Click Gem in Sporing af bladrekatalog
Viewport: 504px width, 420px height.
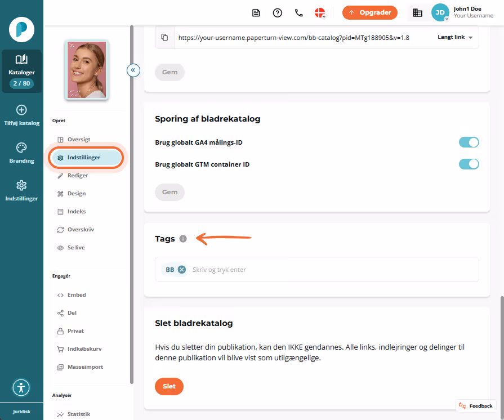[170, 192]
